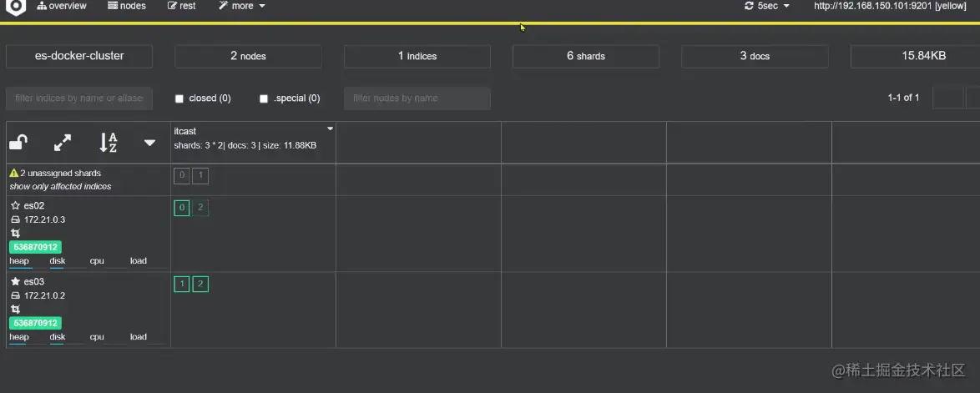The height and width of the screenshot is (393, 980).
Task: Click show only affected indices link
Action: [x=61, y=186]
